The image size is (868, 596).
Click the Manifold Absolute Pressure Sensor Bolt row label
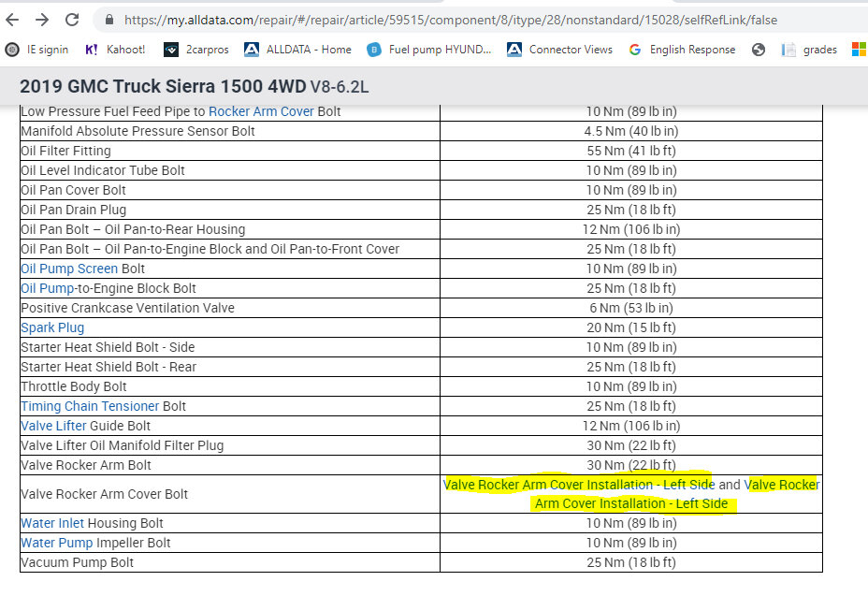point(137,131)
